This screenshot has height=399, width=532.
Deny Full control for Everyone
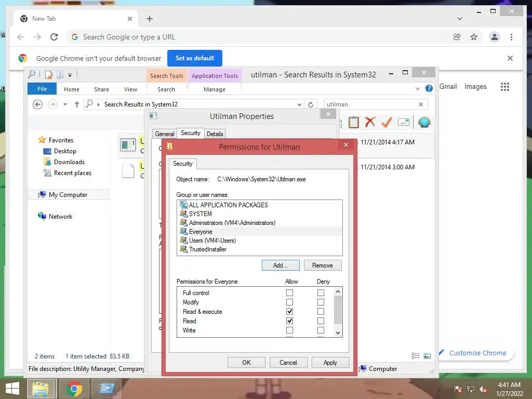(x=321, y=292)
